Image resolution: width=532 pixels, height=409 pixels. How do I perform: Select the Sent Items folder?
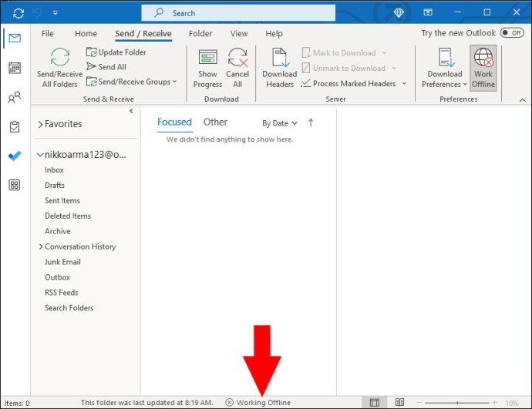[x=62, y=200]
